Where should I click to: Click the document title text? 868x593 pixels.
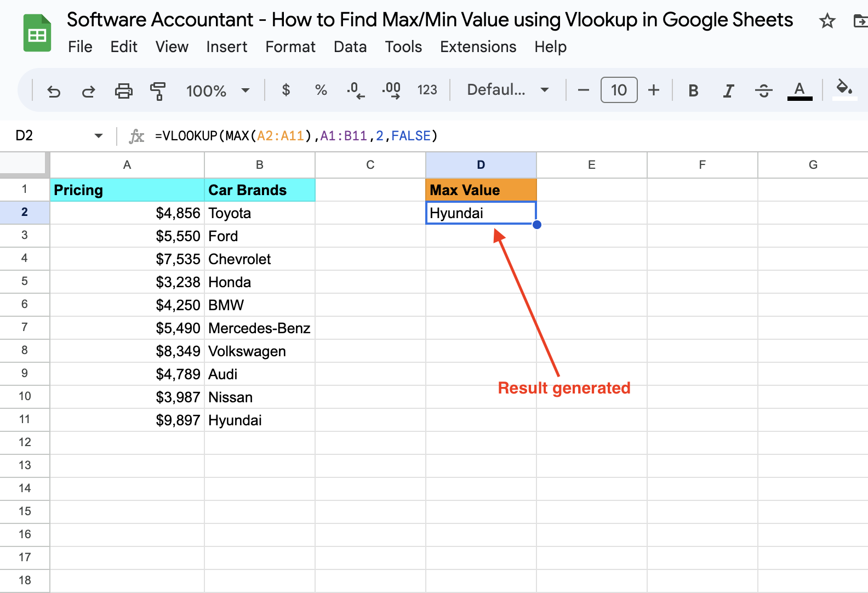pos(430,20)
